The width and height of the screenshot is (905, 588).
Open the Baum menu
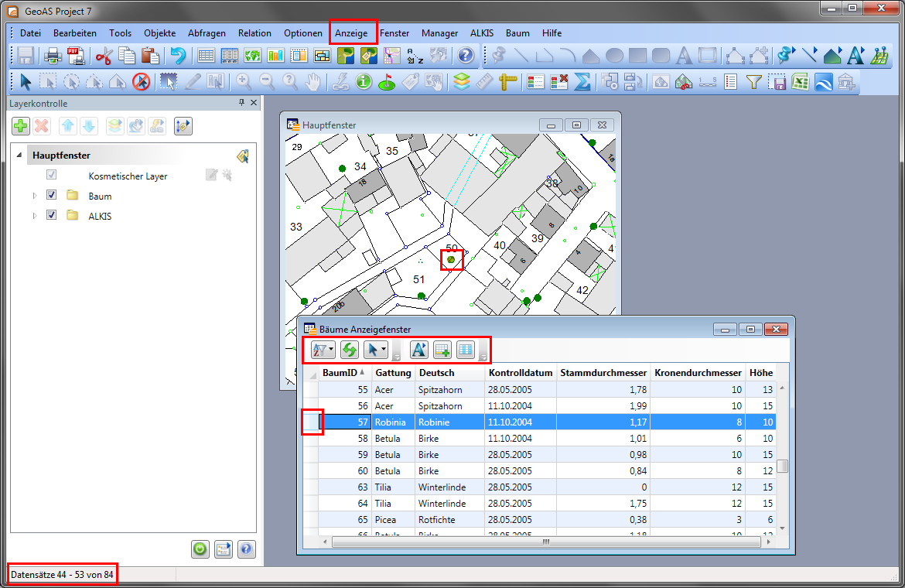517,33
